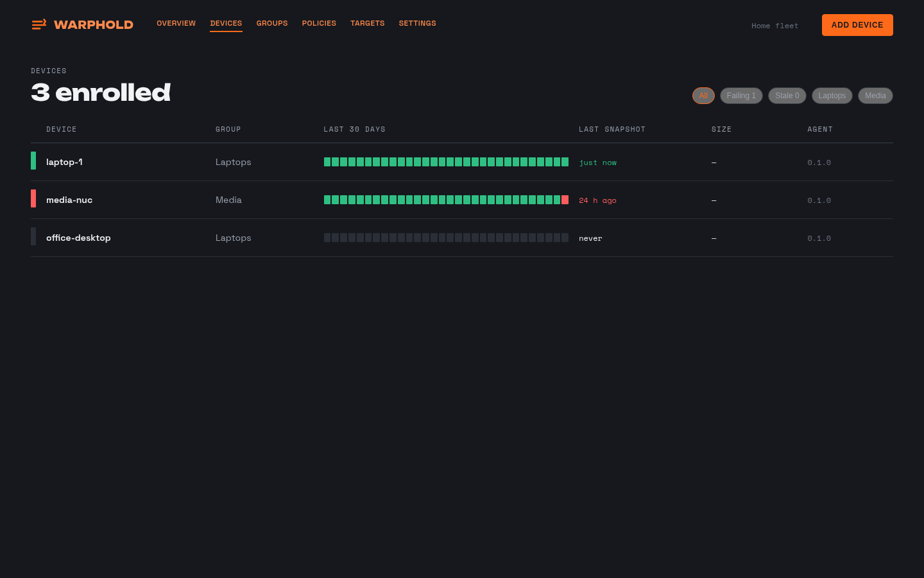Enable the Media filter chip
Image resolution: width=924 pixels, height=578 pixels.
pyautogui.click(x=875, y=96)
